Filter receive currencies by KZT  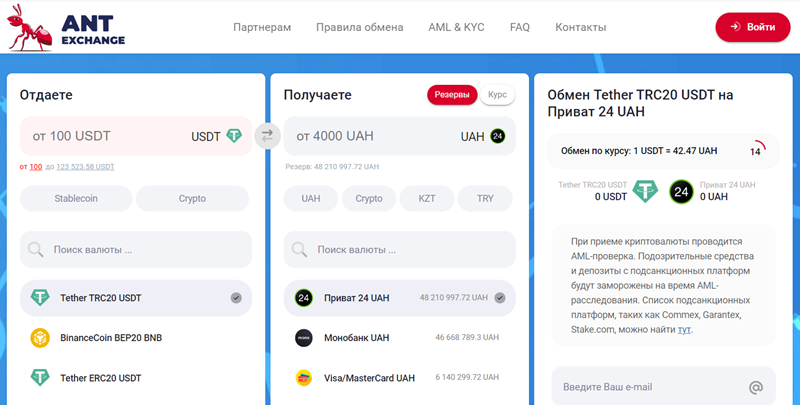pyautogui.click(x=427, y=198)
